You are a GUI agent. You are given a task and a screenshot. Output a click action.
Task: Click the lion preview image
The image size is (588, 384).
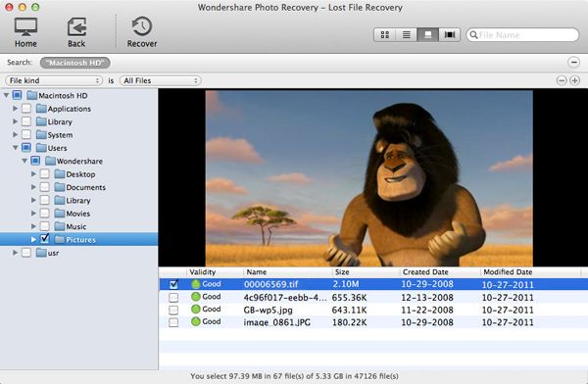tap(369, 178)
